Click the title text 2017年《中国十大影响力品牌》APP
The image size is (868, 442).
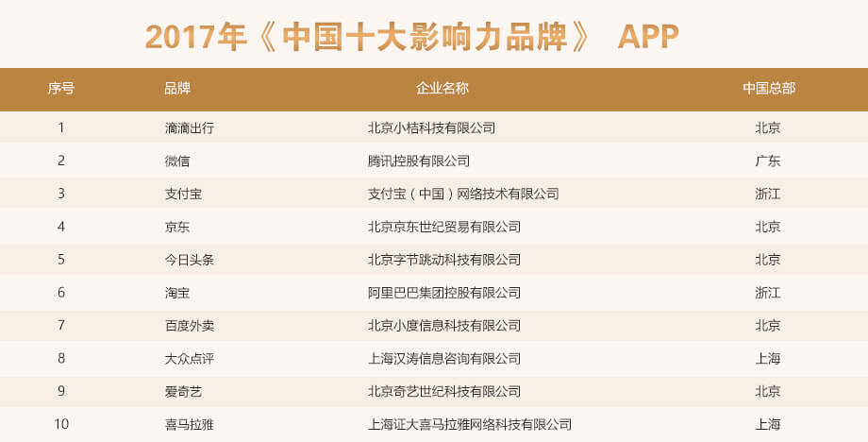pyautogui.click(x=412, y=37)
